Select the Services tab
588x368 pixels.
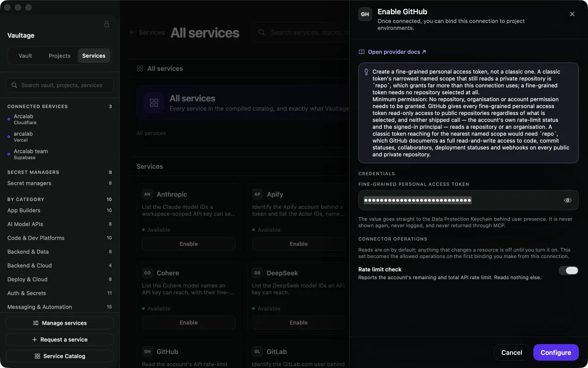94,56
